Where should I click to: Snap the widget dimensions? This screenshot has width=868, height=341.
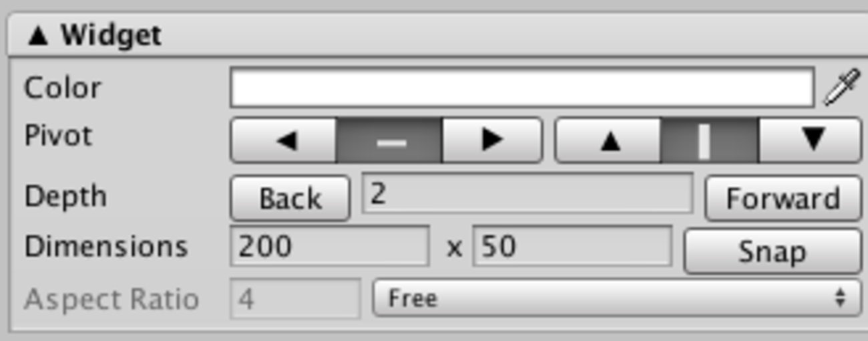(773, 251)
